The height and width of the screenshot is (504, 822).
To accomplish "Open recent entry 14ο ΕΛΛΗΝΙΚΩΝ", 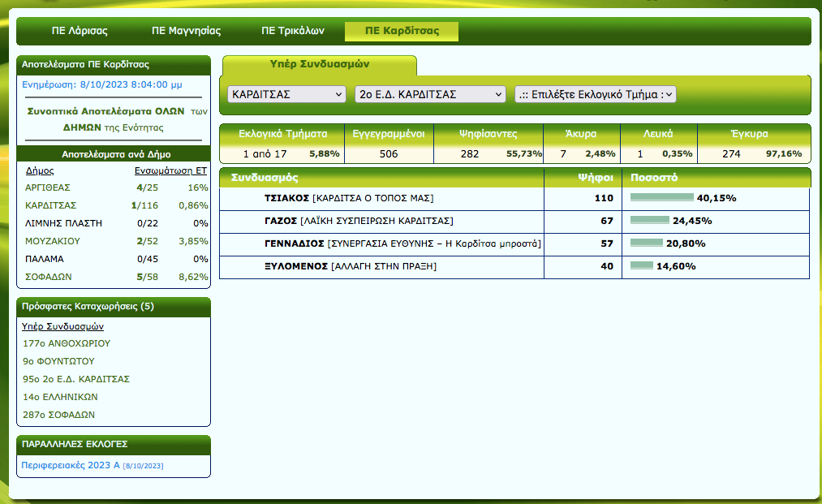I will coord(60,397).
